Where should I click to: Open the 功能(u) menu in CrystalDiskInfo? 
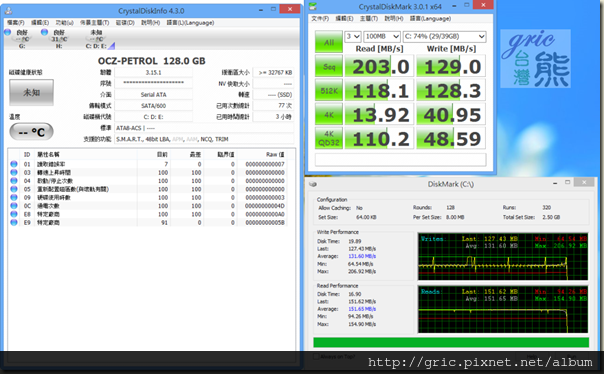64,23
